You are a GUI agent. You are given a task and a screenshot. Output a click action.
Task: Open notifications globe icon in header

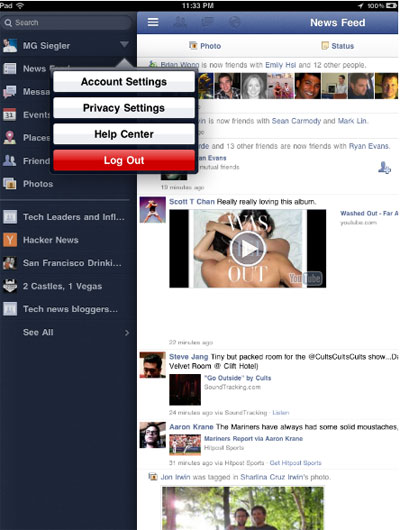[234, 22]
